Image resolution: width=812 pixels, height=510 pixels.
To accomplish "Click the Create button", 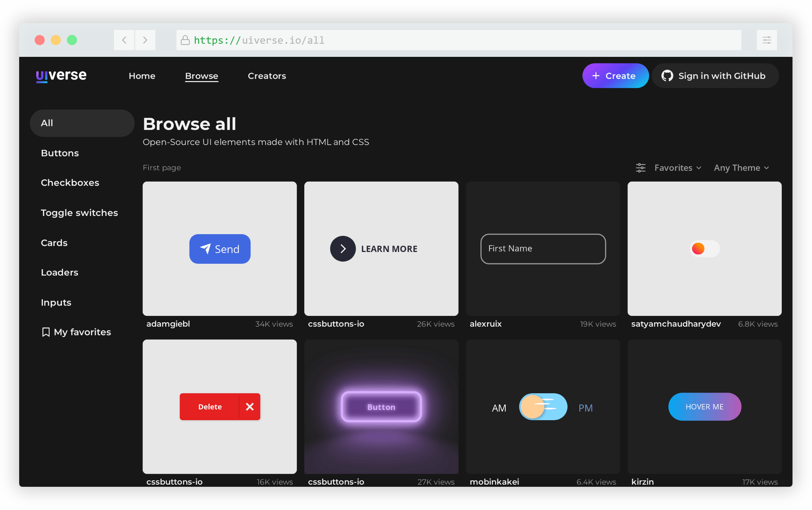I will [615, 76].
